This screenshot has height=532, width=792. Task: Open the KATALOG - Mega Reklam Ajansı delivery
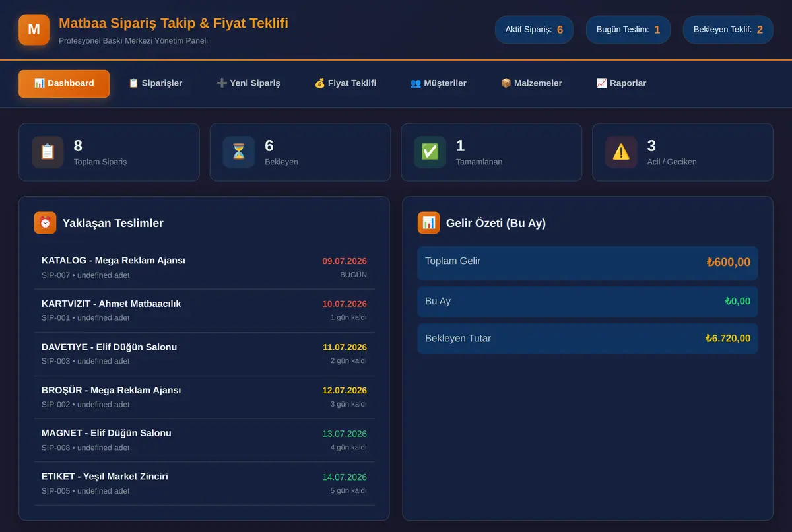[205, 267]
